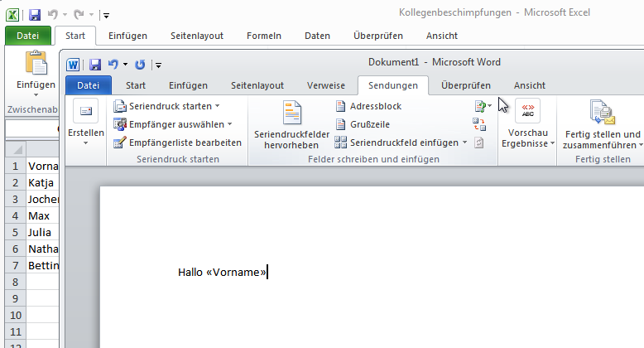This screenshot has width=644, height=348.
Task: Insert a Grußzeile field
Action: (x=363, y=124)
